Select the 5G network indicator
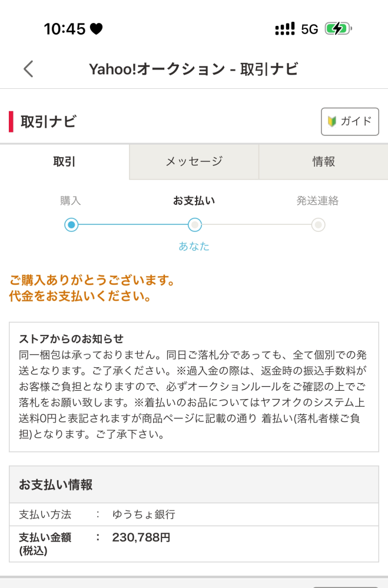 [x=308, y=26]
